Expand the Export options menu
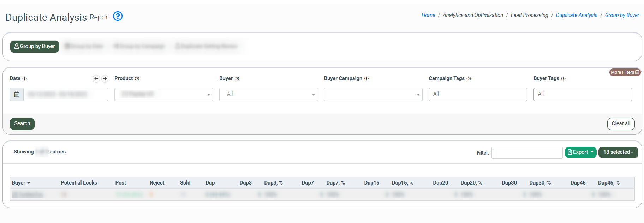 [580, 152]
